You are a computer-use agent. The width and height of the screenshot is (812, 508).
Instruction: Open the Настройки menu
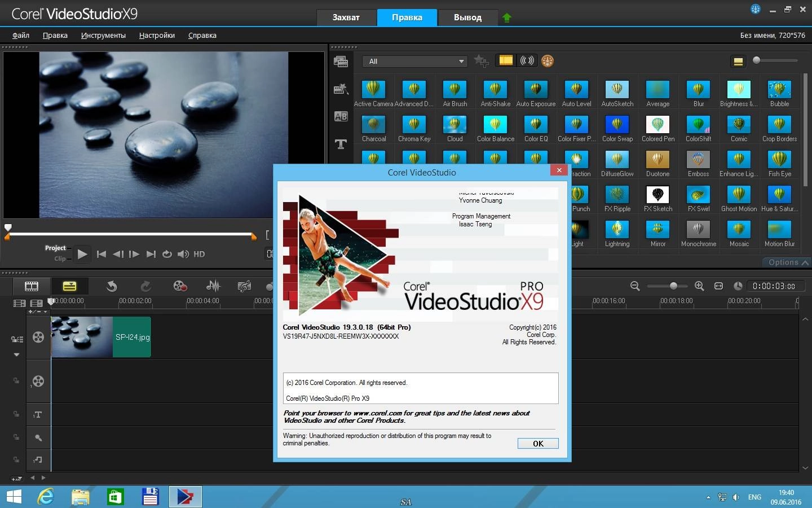point(157,35)
